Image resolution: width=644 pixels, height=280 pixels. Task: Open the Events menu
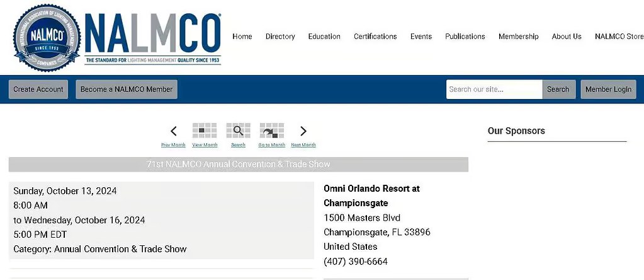pyautogui.click(x=421, y=36)
